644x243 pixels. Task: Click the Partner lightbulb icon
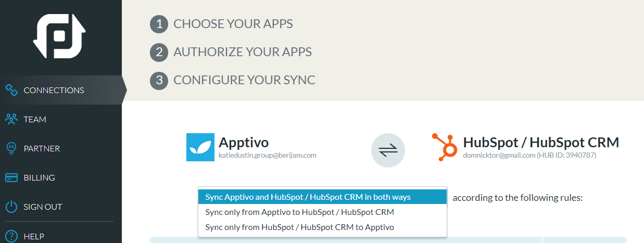point(11,148)
